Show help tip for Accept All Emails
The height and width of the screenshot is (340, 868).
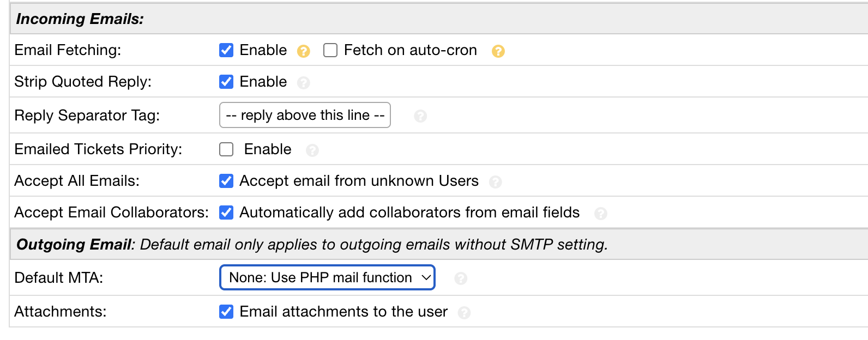[x=495, y=182]
